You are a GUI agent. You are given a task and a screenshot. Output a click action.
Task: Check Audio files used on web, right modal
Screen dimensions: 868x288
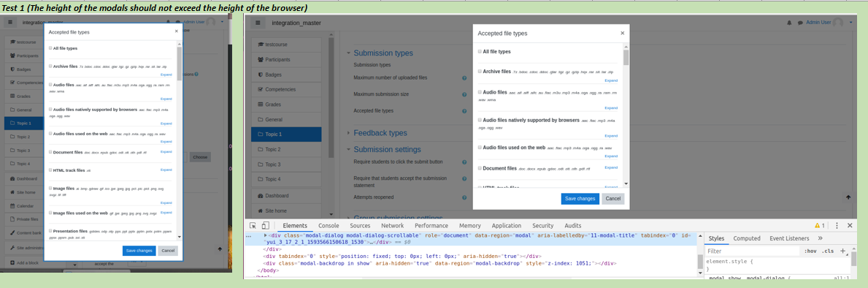[480, 148]
